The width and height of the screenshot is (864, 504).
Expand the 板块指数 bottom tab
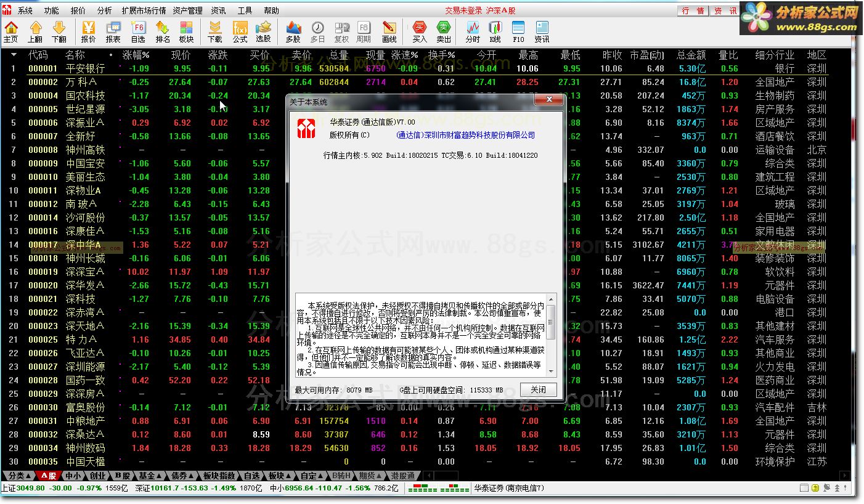[219, 476]
